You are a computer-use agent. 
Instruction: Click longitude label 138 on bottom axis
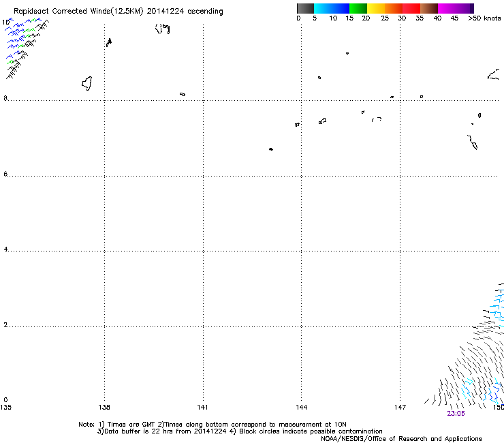(x=104, y=408)
